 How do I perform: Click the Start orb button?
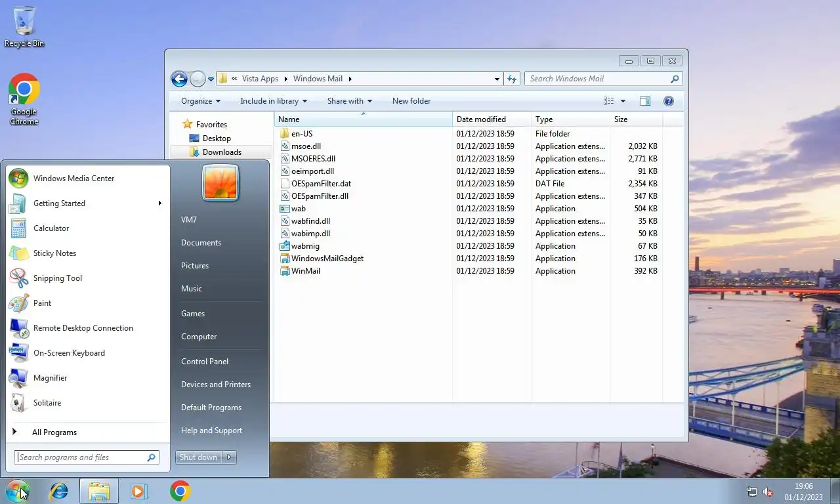click(x=18, y=491)
